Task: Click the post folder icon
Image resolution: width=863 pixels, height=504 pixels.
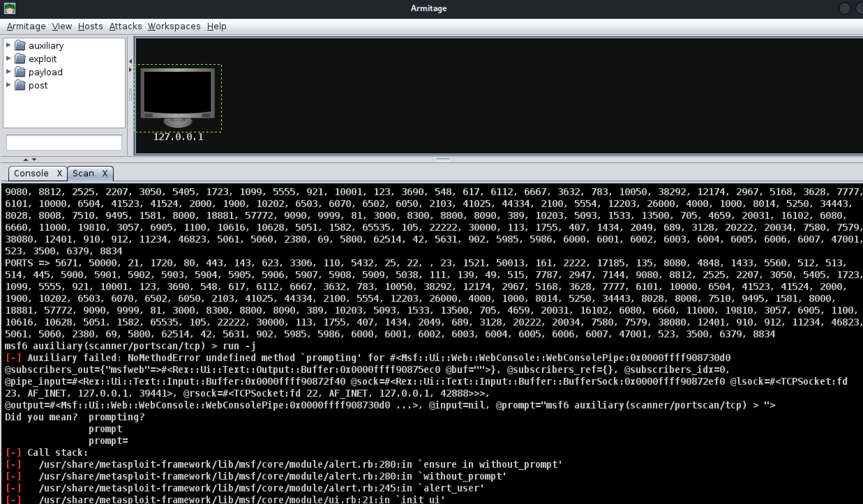Action: click(x=20, y=85)
